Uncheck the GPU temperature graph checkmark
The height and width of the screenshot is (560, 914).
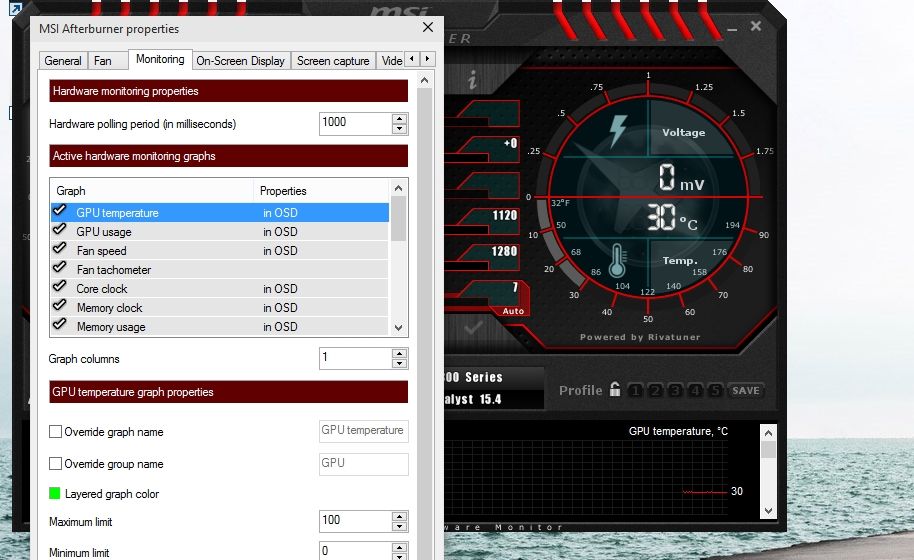click(59, 211)
